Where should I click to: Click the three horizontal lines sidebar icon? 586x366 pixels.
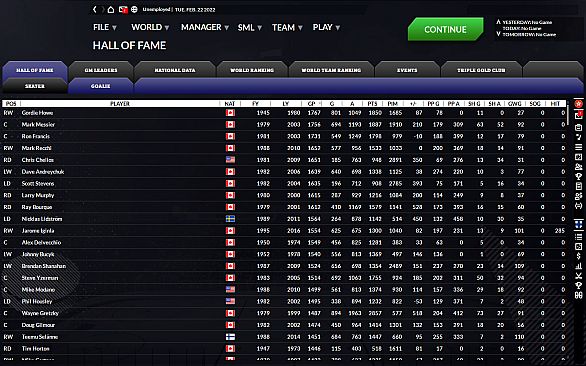[579, 147]
